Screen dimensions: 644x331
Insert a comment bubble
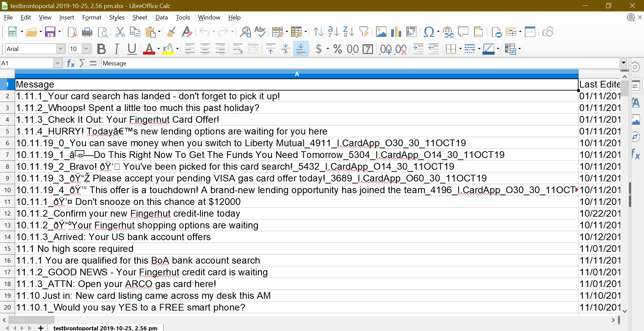tap(463, 32)
